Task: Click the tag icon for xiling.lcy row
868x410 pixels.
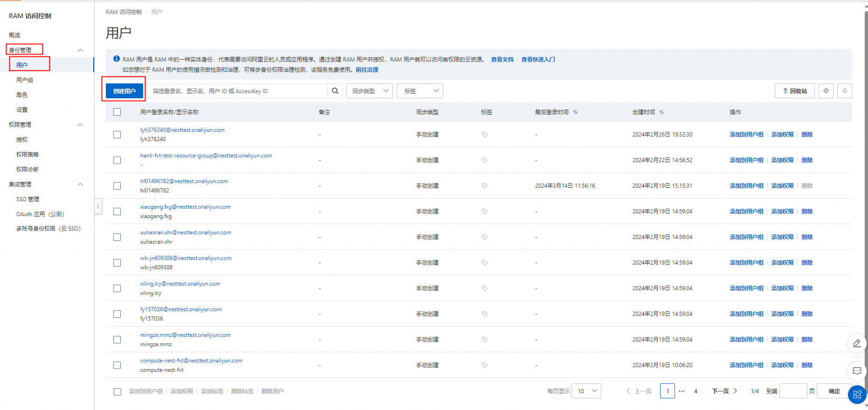Action: [484, 288]
